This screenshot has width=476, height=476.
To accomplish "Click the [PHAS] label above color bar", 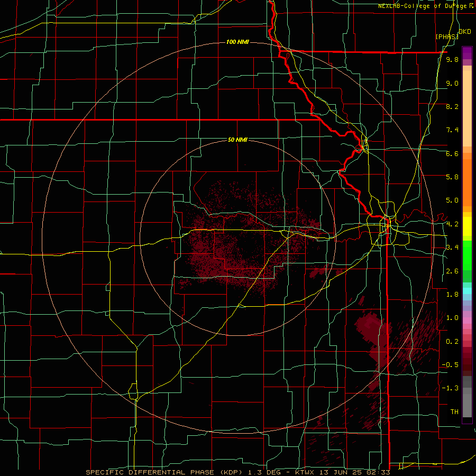I will coord(447,36).
